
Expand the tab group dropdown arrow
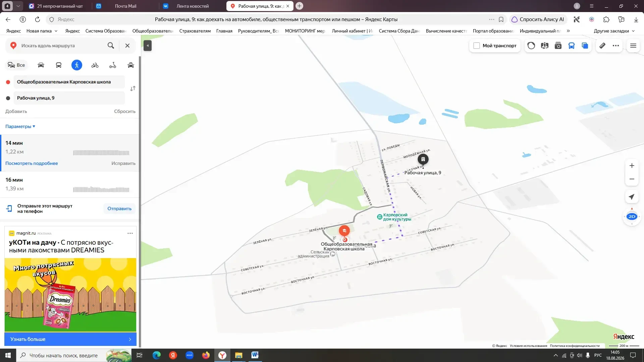tap(18, 6)
